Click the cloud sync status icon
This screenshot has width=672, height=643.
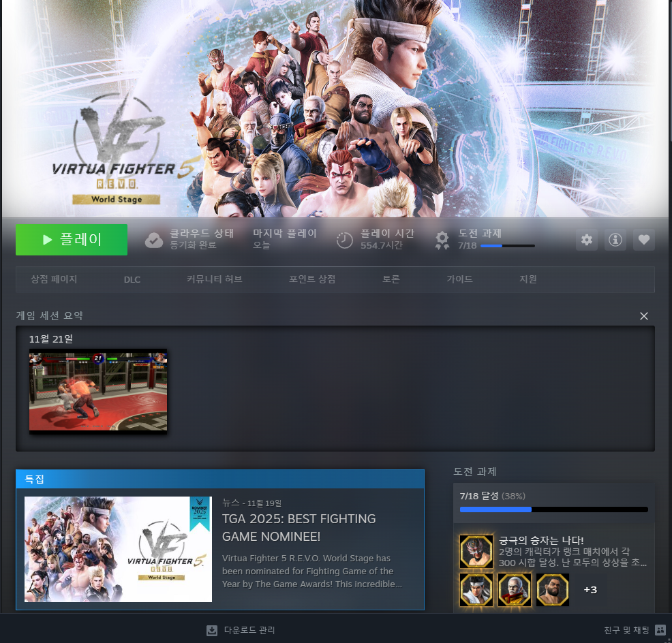point(153,240)
